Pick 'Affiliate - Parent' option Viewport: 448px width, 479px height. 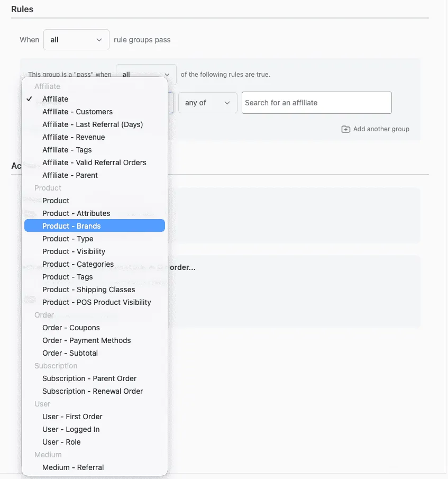[x=95, y=175]
